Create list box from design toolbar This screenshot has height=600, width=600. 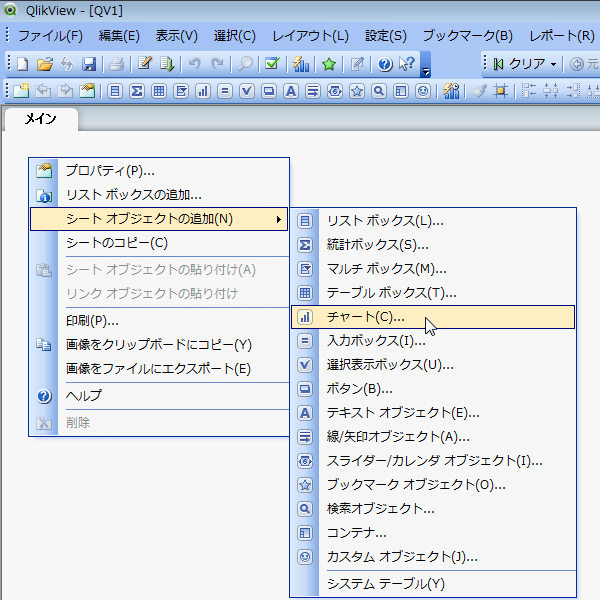click(x=115, y=91)
